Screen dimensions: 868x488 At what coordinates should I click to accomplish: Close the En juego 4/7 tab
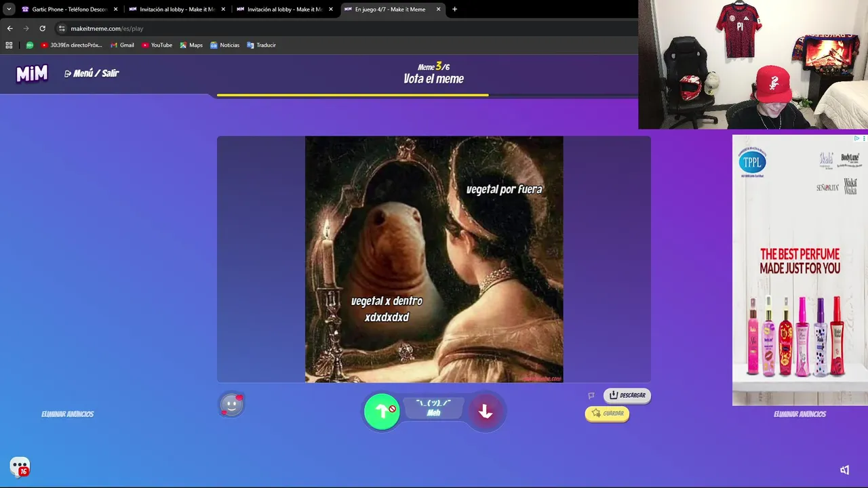pyautogui.click(x=438, y=9)
